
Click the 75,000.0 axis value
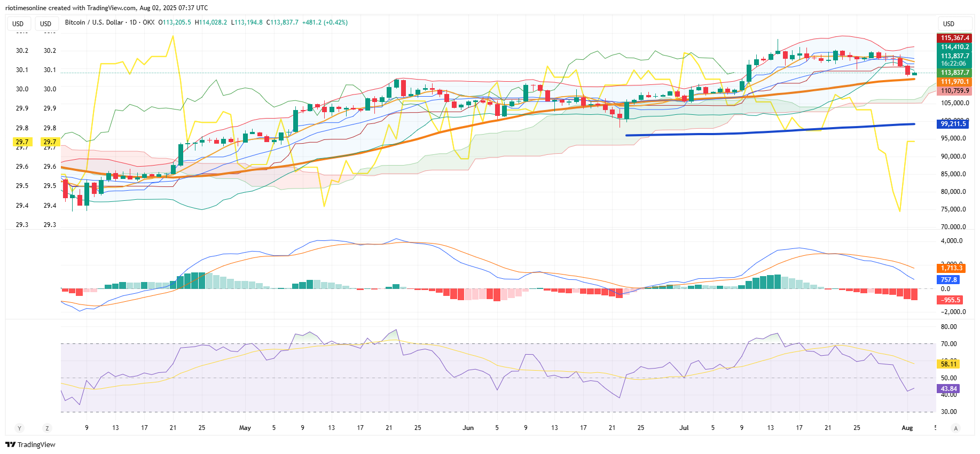click(x=954, y=209)
